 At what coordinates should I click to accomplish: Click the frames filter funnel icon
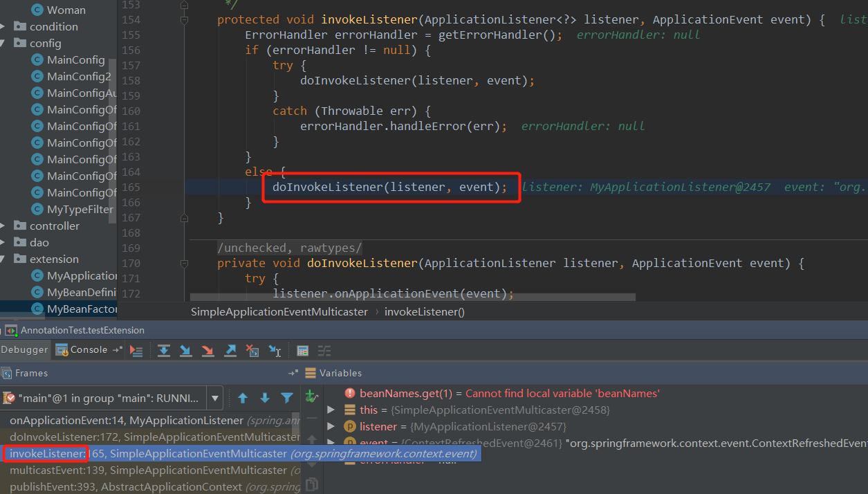287,398
